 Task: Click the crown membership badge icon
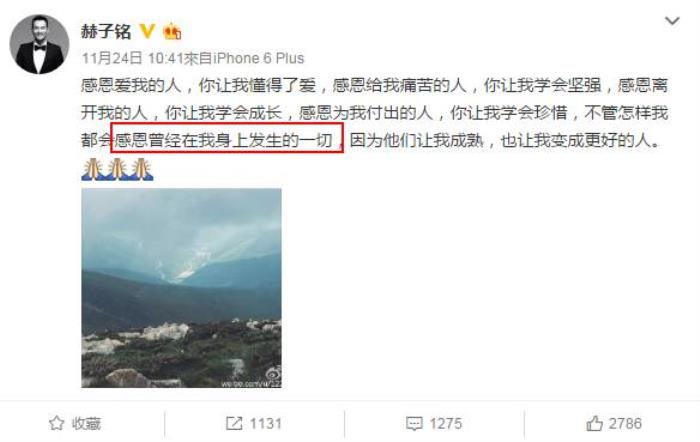point(172,31)
